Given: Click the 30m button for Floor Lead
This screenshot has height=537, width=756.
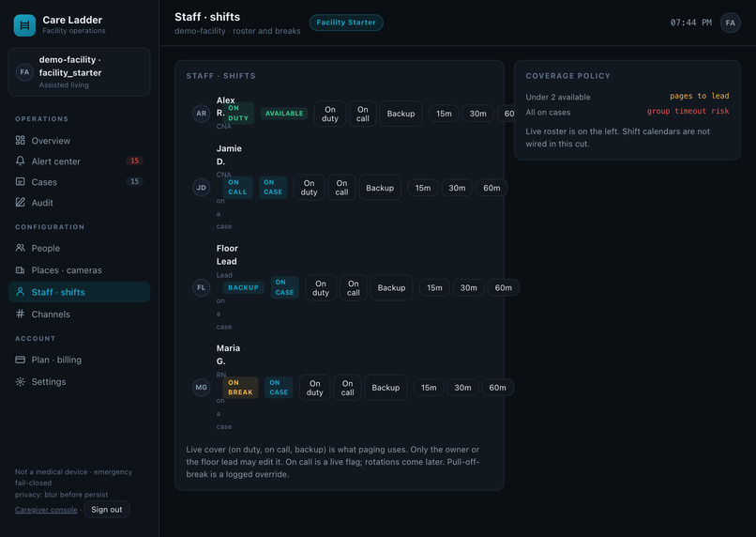Looking at the screenshot, I should [x=469, y=288].
